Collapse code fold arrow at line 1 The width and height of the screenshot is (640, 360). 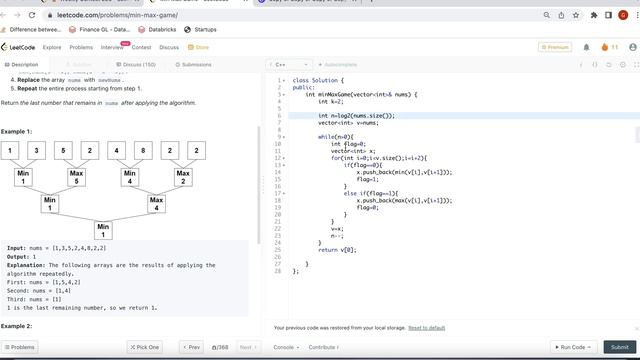point(284,80)
